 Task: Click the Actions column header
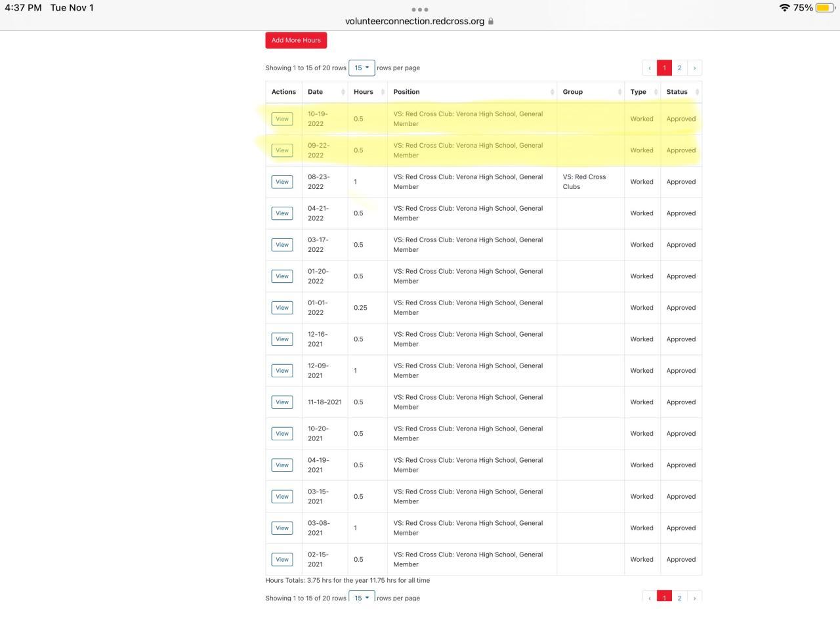click(283, 92)
